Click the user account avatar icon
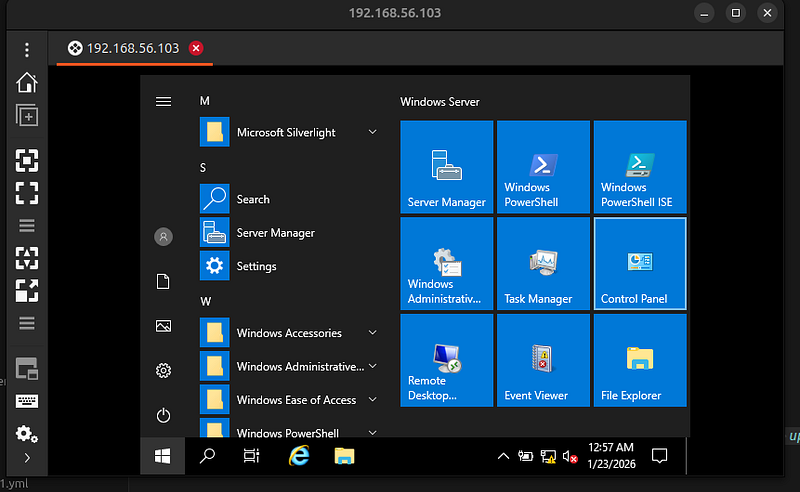 click(163, 237)
